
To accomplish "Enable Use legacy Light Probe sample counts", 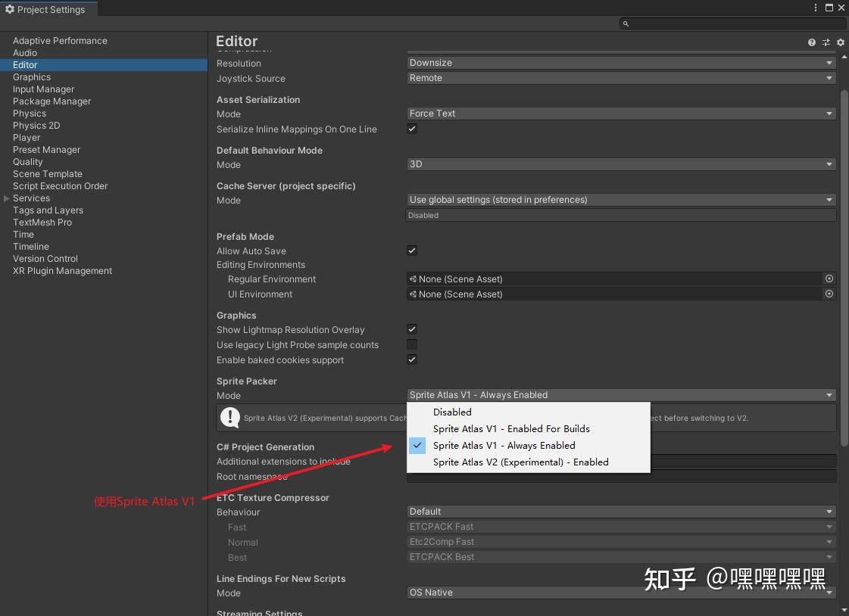I will point(411,344).
